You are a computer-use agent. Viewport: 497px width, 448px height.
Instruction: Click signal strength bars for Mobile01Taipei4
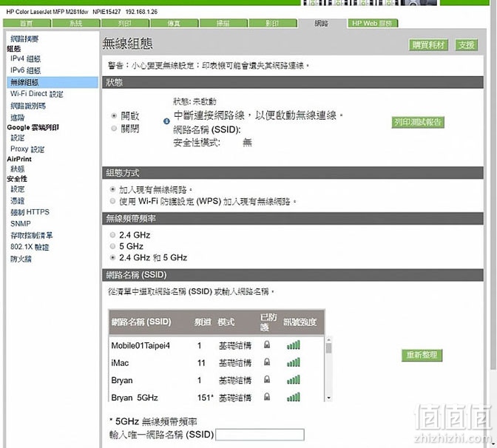tap(293, 345)
